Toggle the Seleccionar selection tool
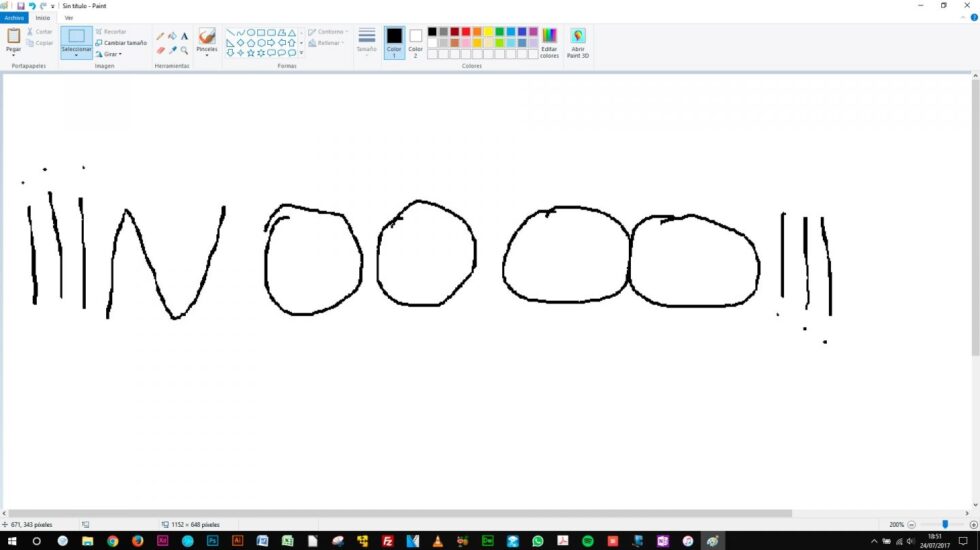980x550 pixels. click(76, 38)
